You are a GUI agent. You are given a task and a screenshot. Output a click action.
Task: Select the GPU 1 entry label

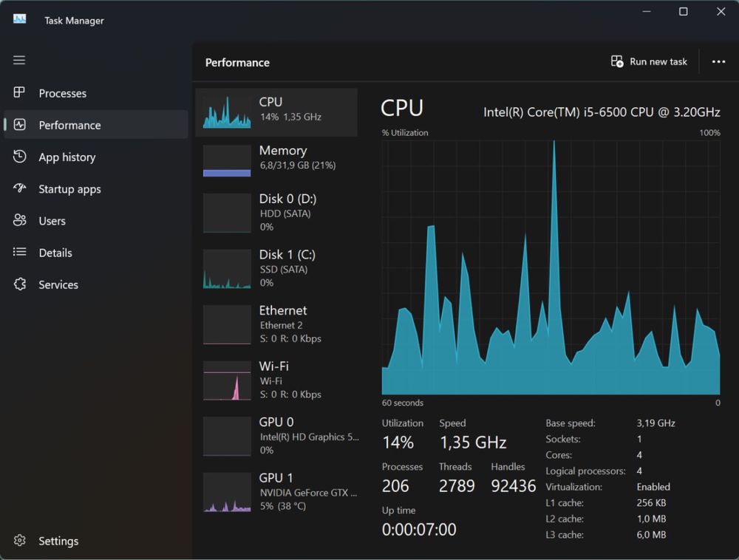[276, 478]
